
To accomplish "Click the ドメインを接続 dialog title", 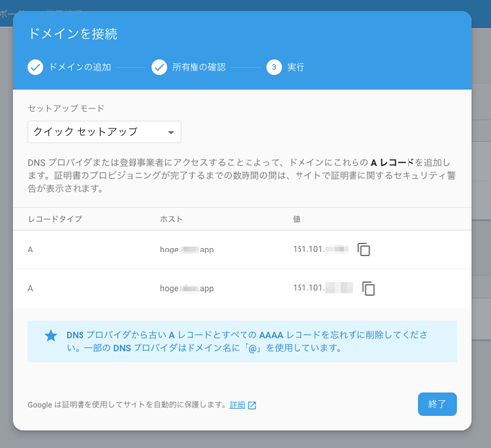I will [x=74, y=34].
